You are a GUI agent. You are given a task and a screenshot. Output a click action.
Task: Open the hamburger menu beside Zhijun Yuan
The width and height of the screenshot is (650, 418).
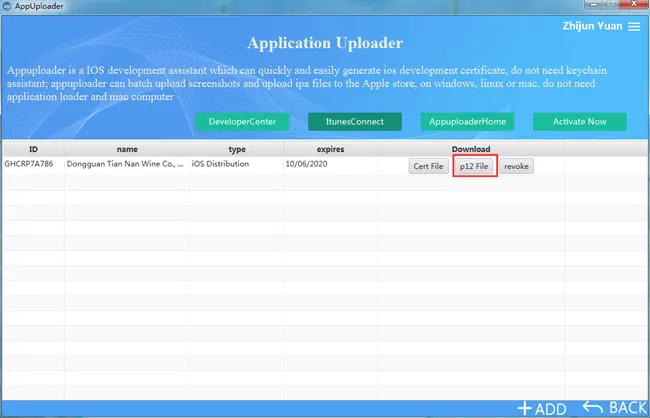point(634,26)
